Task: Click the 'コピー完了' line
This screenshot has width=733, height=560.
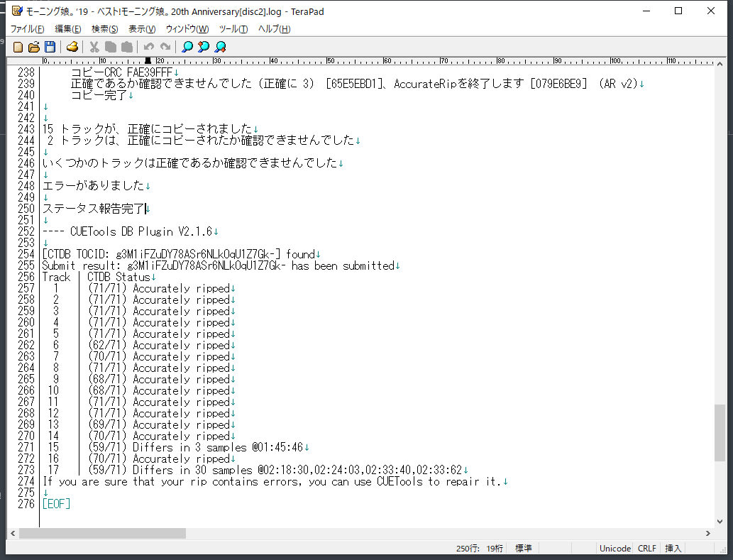Action: pyautogui.click(x=102, y=95)
